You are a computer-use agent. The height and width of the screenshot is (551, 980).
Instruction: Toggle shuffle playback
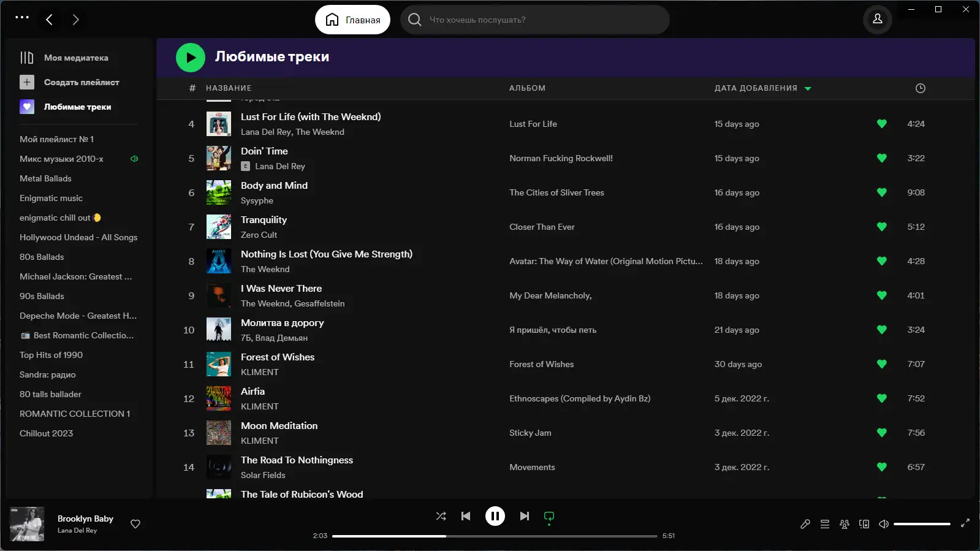point(441,516)
